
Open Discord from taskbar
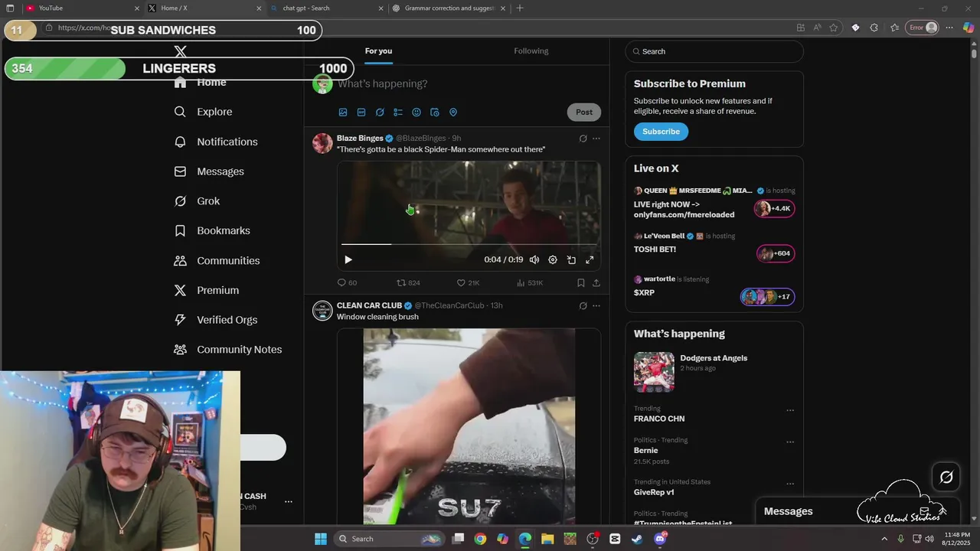tap(660, 539)
